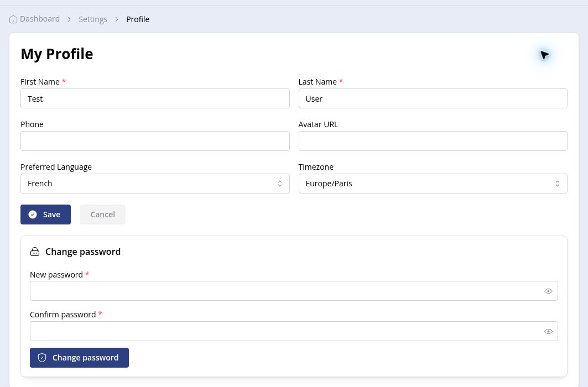The width and height of the screenshot is (588, 387).
Task: Focus the Confirm password field
Action: point(294,331)
